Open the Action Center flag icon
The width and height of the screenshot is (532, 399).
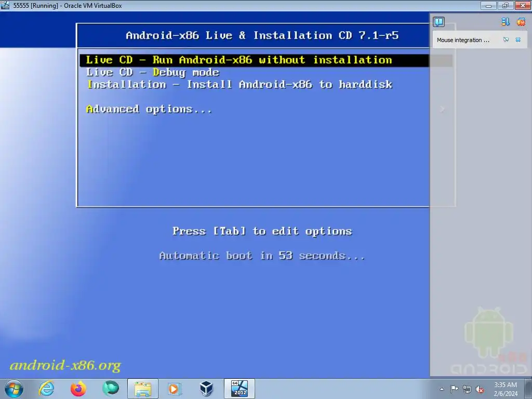454,389
